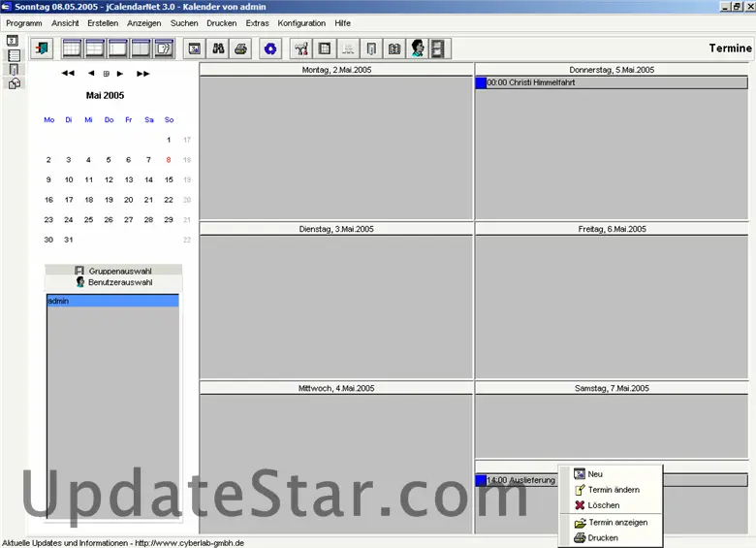Click the Samstag, 7.Mai.2005 day header
Viewport: 756px width, 548px height.
coord(612,388)
